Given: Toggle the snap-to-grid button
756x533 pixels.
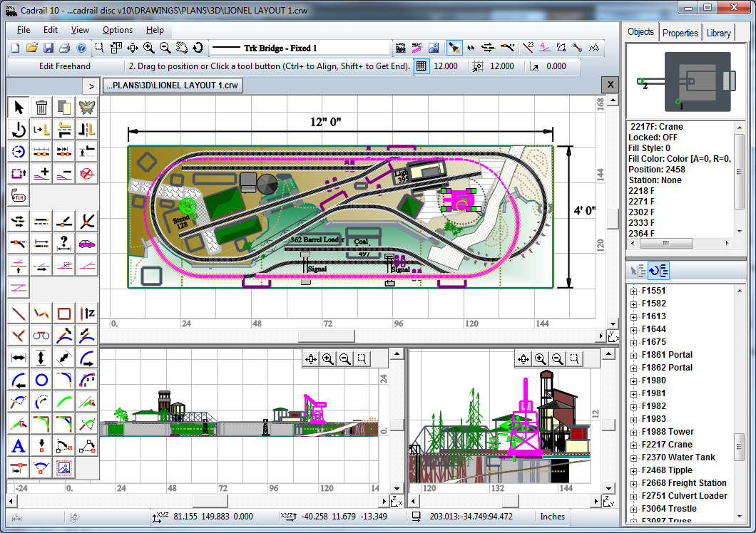Looking at the screenshot, I should coord(478,66).
